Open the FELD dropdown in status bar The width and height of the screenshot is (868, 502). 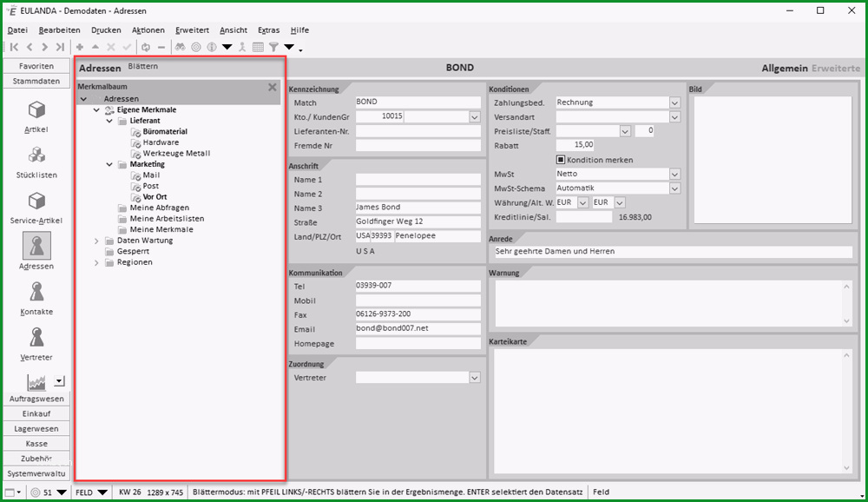click(102, 492)
